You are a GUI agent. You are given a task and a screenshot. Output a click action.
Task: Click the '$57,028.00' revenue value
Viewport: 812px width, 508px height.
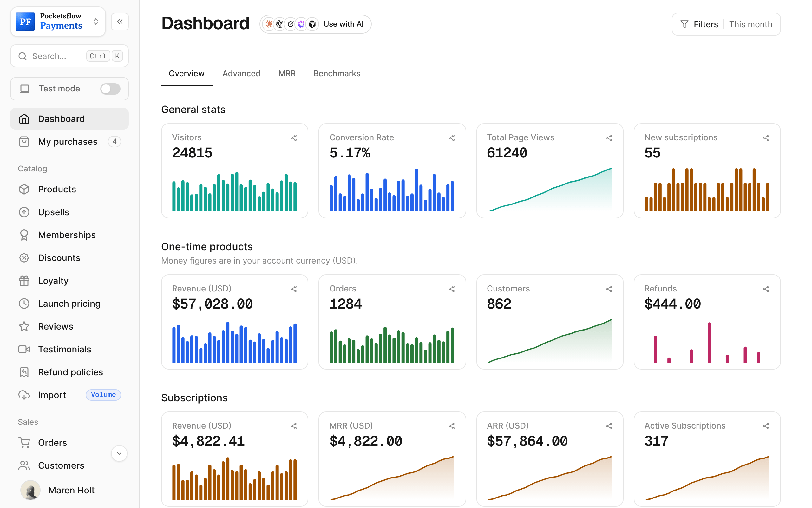212,304
